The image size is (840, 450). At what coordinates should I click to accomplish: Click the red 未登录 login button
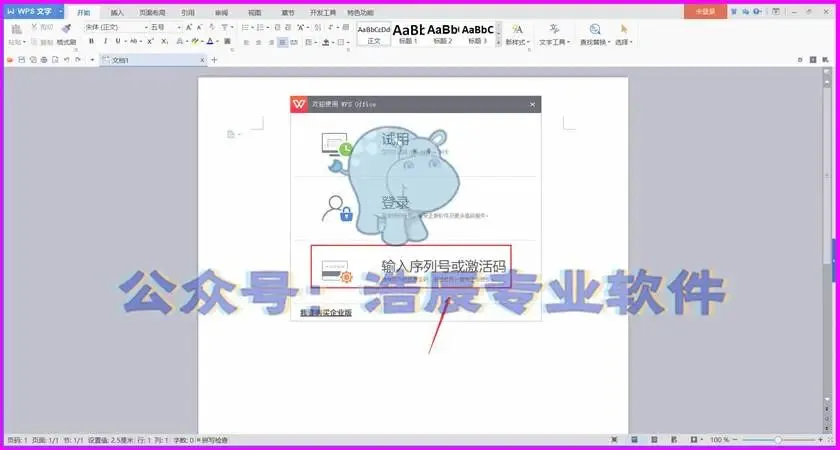(705, 11)
